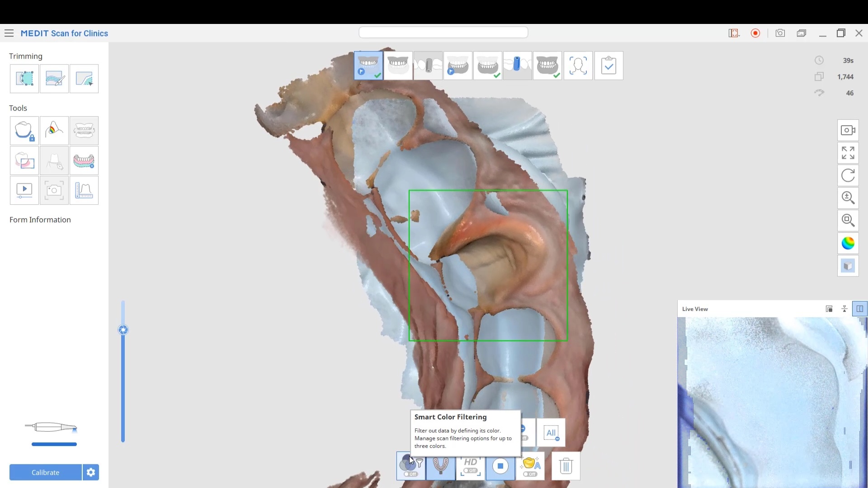Click the blue scanner status bar under handpiece

tap(54, 444)
